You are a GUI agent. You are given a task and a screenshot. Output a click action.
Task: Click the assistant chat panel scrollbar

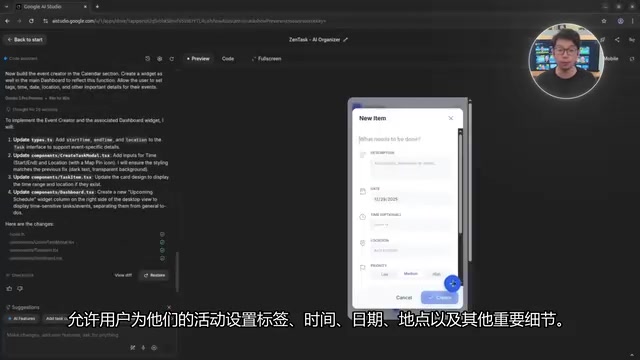[x=177, y=272]
